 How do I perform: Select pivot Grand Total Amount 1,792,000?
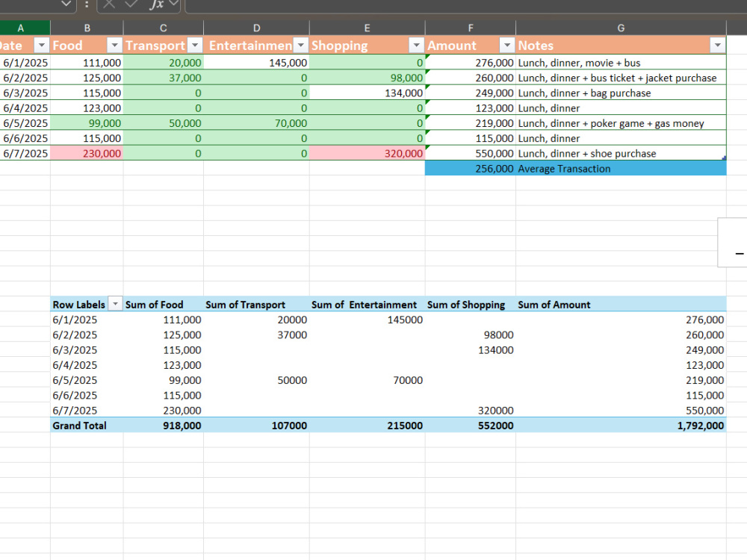(x=621, y=426)
